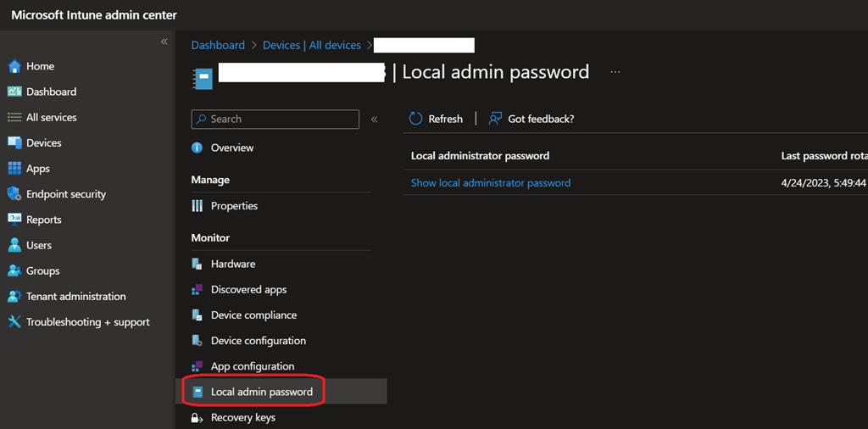Click the Home icon in left sidebar
Image resolution: width=868 pixels, height=429 pixels.
(14, 66)
